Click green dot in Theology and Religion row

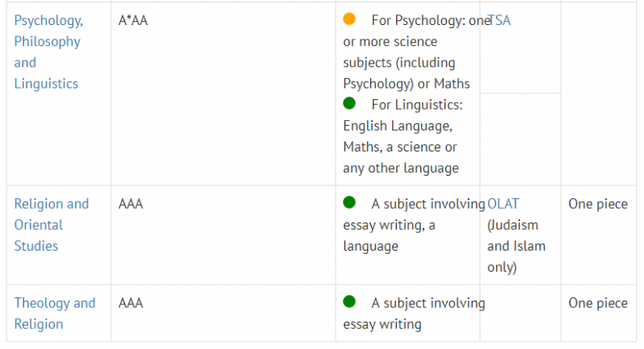[x=349, y=301]
